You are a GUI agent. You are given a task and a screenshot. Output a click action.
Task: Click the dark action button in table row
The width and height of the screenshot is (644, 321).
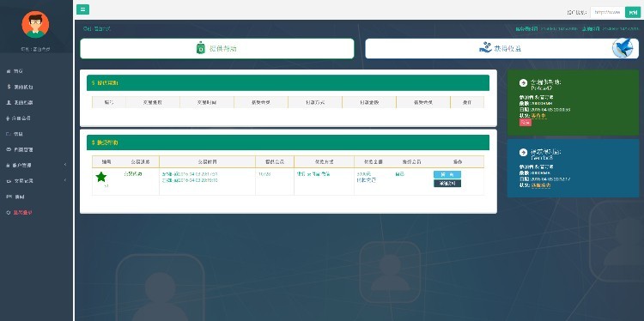coord(447,184)
